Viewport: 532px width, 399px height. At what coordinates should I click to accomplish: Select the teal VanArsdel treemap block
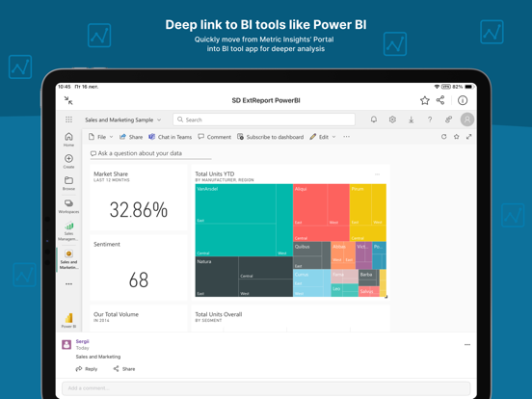pos(244,220)
